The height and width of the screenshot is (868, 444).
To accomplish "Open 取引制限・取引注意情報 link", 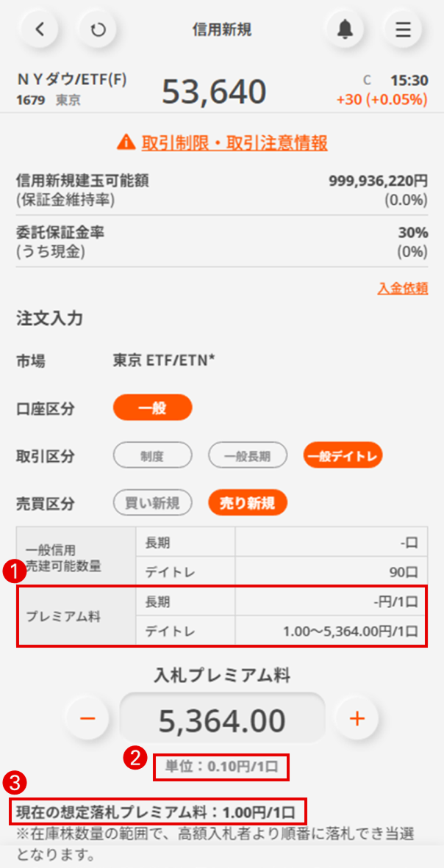I will pyautogui.click(x=234, y=142).
